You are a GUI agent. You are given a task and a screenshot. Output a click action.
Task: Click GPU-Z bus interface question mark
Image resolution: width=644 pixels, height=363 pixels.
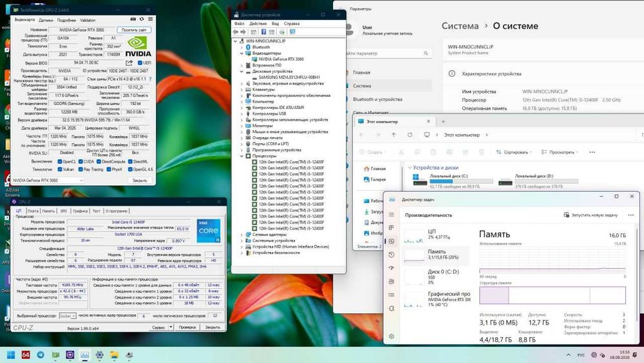(x=150, y=79)
